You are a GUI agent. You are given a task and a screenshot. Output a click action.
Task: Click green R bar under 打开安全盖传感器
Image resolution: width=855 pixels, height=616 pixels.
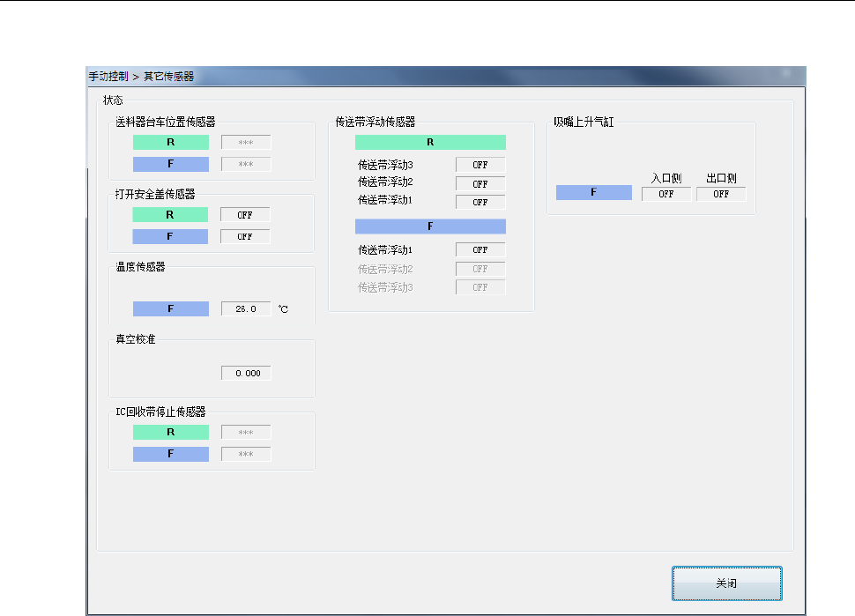click(170, 215)
